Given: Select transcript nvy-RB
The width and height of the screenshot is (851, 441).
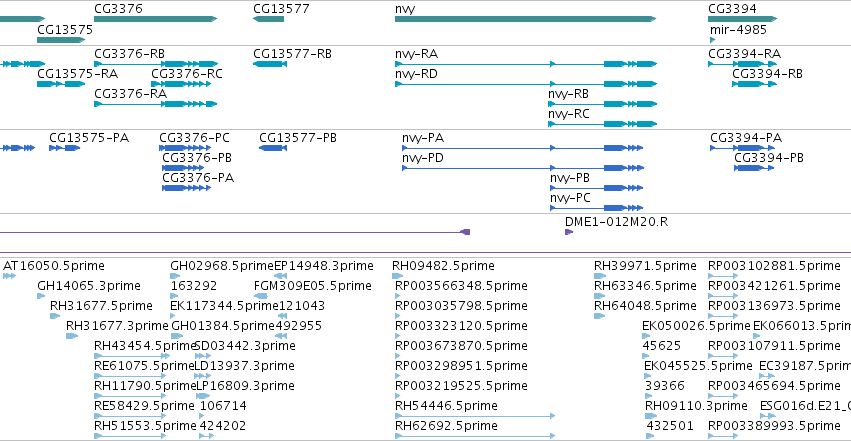Looking at the screenshot, I should 568,94.
